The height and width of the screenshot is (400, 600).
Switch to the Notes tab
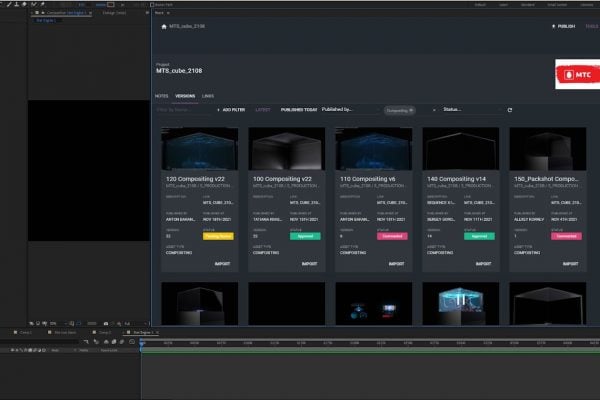162,96
